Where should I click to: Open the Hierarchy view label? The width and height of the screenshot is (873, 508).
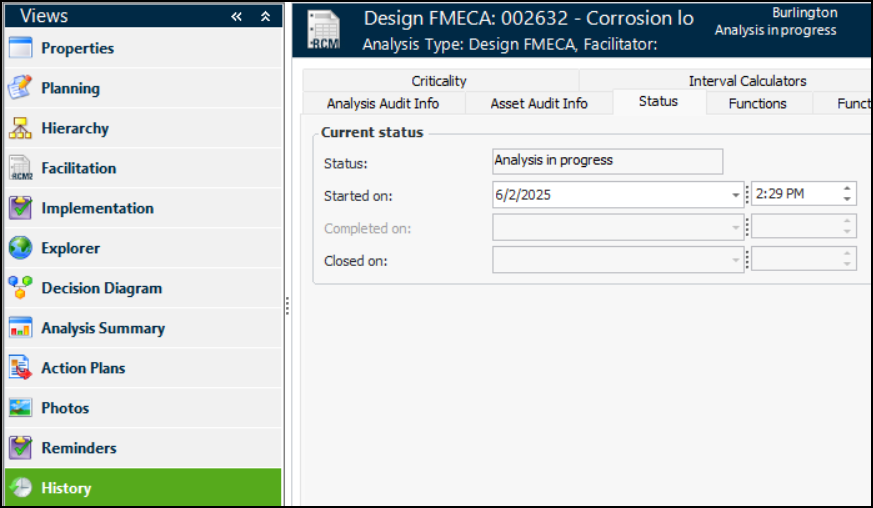pyautogui.click(x=75, y=129)
